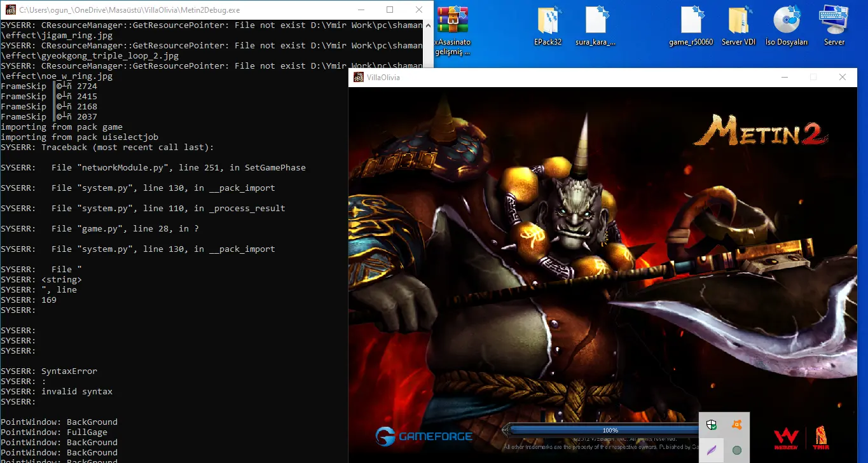The width and height of the screenshot is (868, 463).
Task: Click the 'effect\noe_w_ring.jpg' console line
Action: [x=57, y=76]
